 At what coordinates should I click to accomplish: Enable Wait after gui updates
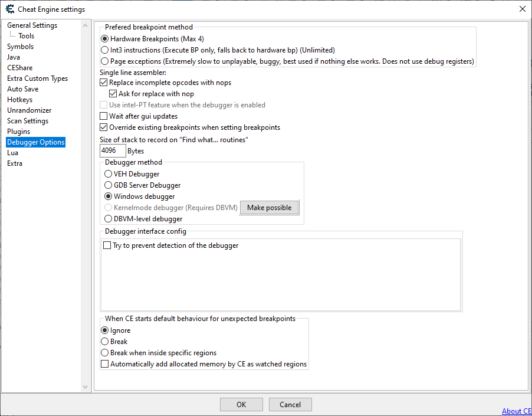tap(104, 116)
